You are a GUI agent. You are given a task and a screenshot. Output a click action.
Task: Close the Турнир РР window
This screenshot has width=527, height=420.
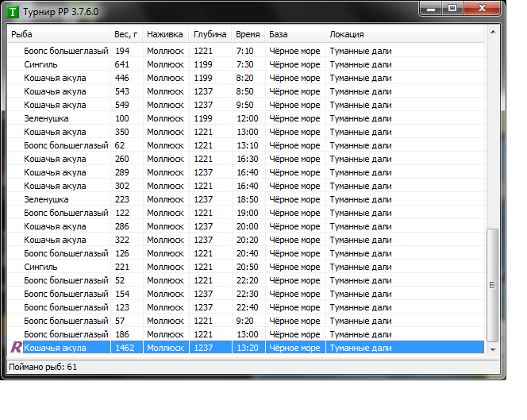click(482, 9)
